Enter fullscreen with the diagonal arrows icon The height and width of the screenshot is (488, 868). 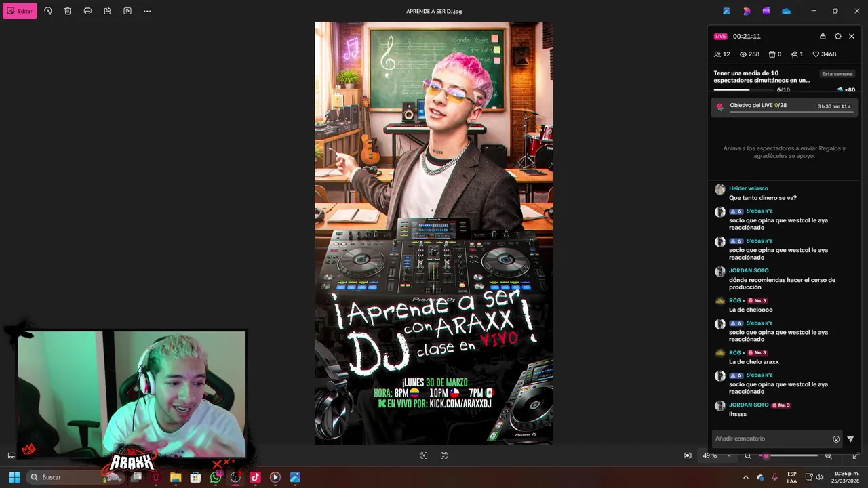point(855,455)
